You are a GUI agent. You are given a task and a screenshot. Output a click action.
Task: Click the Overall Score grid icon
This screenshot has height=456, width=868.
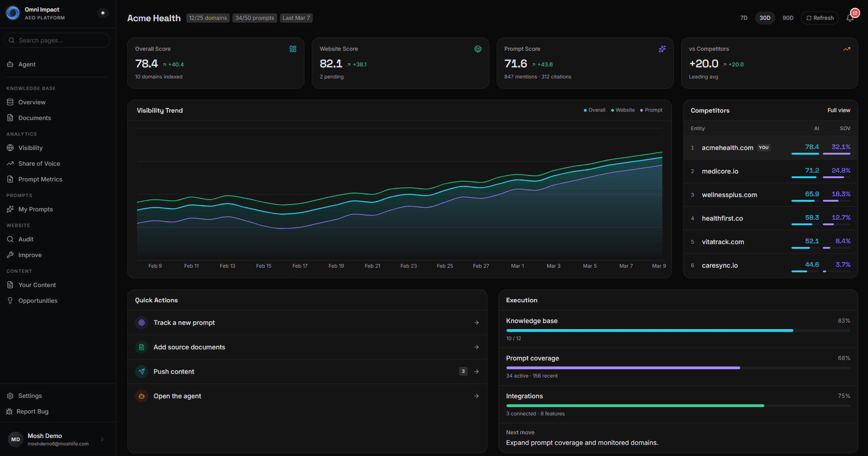pos(293,49)
